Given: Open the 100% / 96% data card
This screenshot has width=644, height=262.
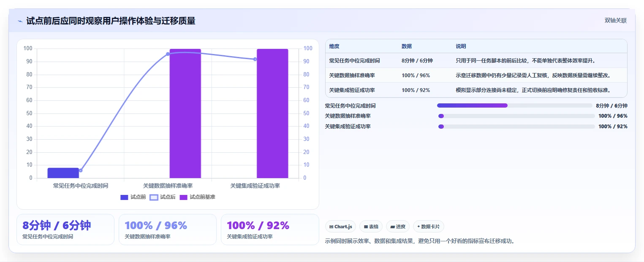Looking at the screenshot, I should (168, 230).
